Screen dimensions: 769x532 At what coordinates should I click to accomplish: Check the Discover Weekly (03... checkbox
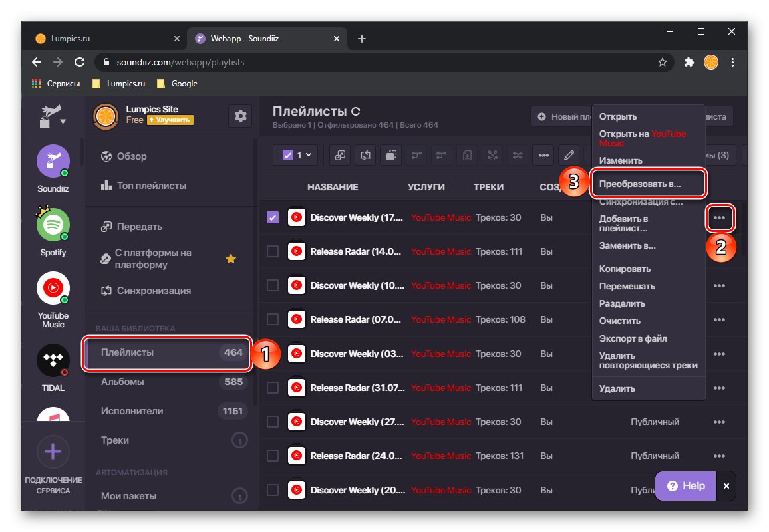(273, 354)
